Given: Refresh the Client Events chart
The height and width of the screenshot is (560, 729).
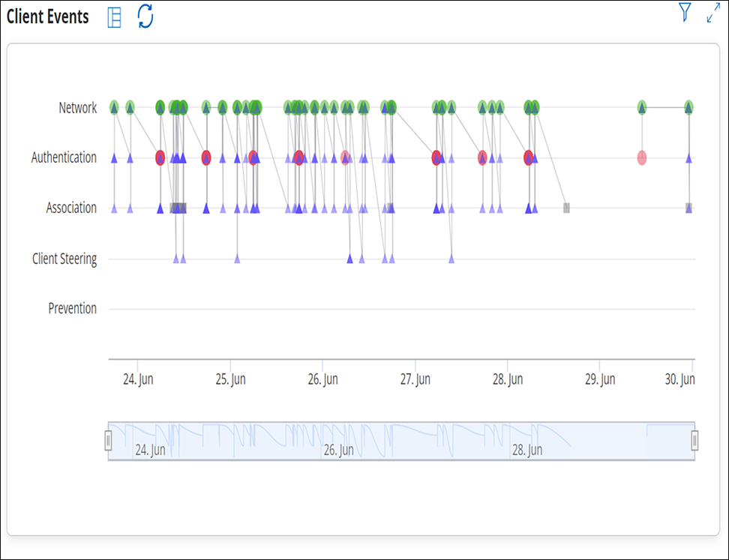Looking at the screenshot, I should tap(145, 16).
